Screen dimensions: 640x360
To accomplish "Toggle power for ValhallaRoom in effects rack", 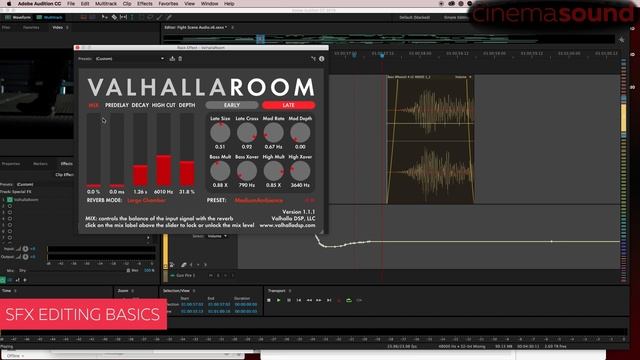I will coord(10,200).
